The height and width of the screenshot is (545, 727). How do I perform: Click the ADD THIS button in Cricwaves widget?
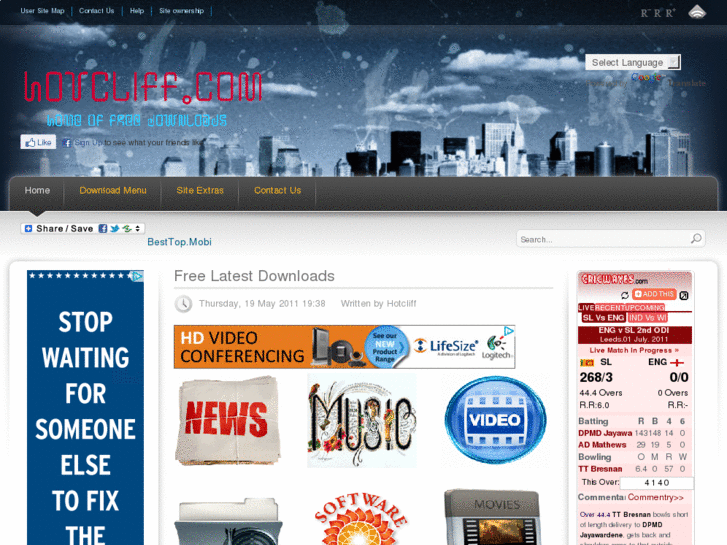click(654, 294)
